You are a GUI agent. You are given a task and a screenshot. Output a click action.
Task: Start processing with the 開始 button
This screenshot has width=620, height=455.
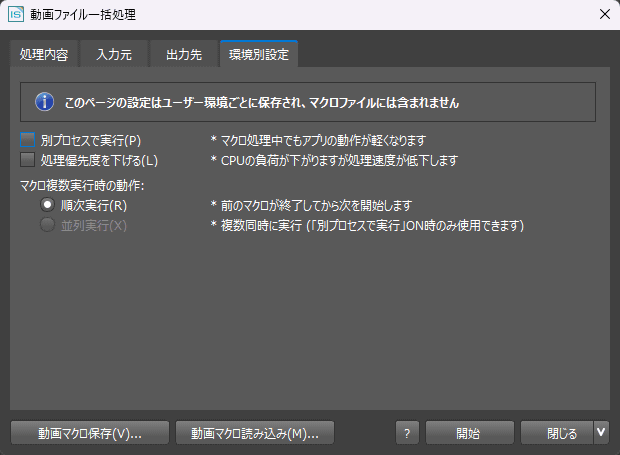(x=470, y=433)
